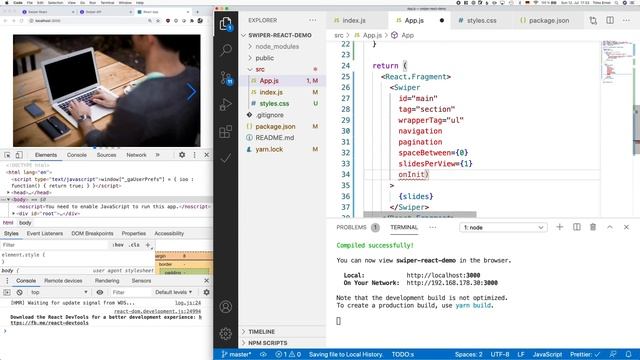Toggle console sidebar icon
640x360 pixels.
pyautogui.click(x=7, y=292)
